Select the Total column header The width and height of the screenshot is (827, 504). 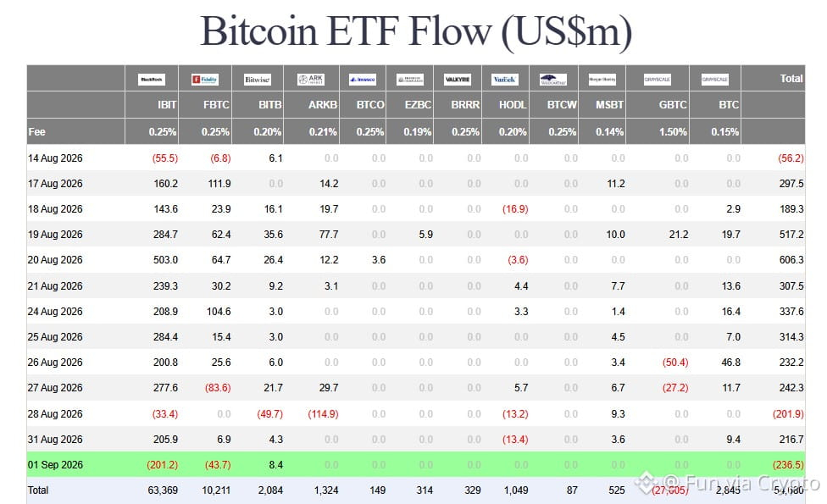791,79
